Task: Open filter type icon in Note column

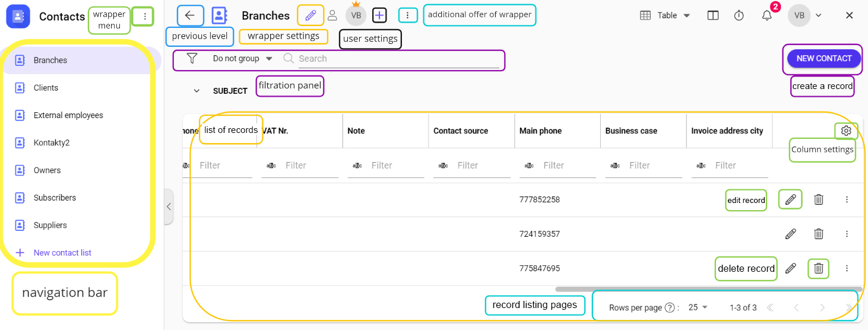Action: [x=357, y=166]
